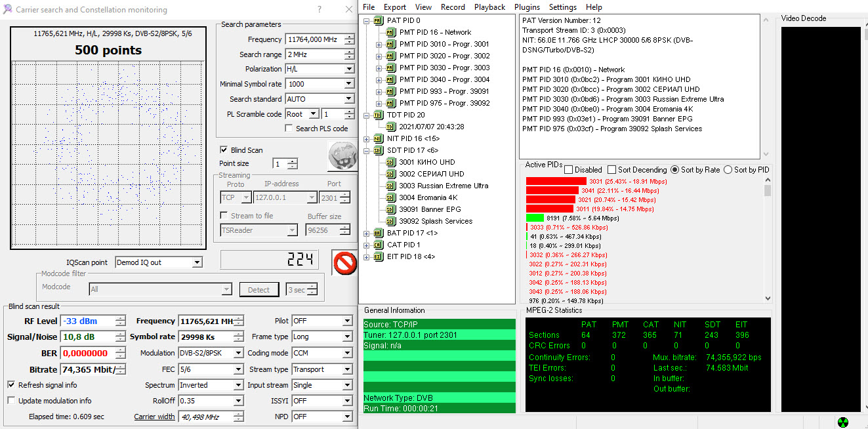Image resolution: width=868 pixels, height=429 pixels.
Task: Click SDT icon beside 39091 Banner EPG
Action: tap(391, 209)
